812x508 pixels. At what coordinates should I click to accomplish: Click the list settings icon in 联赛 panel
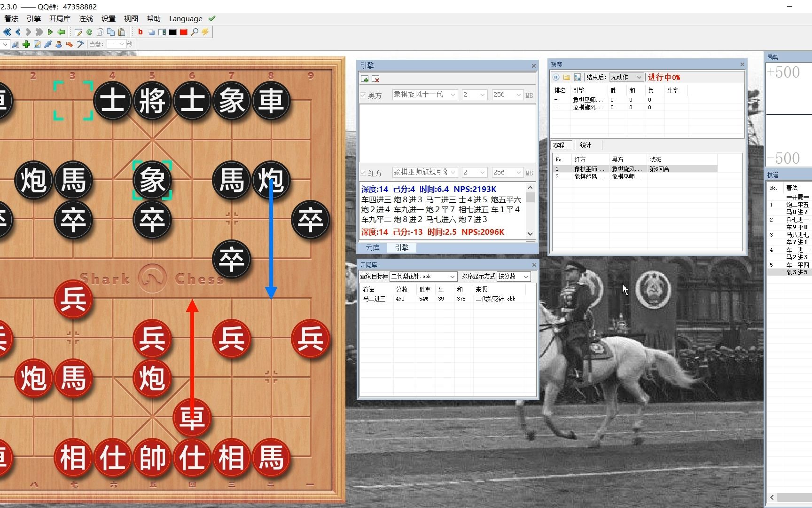[578, 77]
